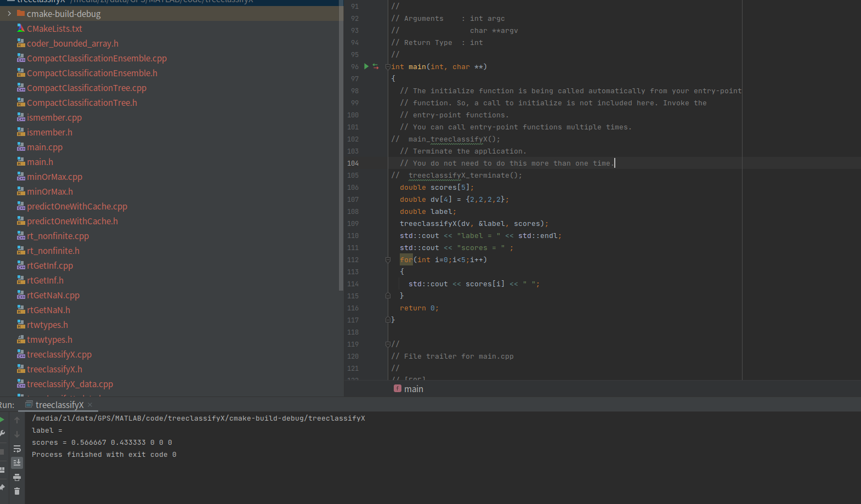Open ismember.h file

49,132
